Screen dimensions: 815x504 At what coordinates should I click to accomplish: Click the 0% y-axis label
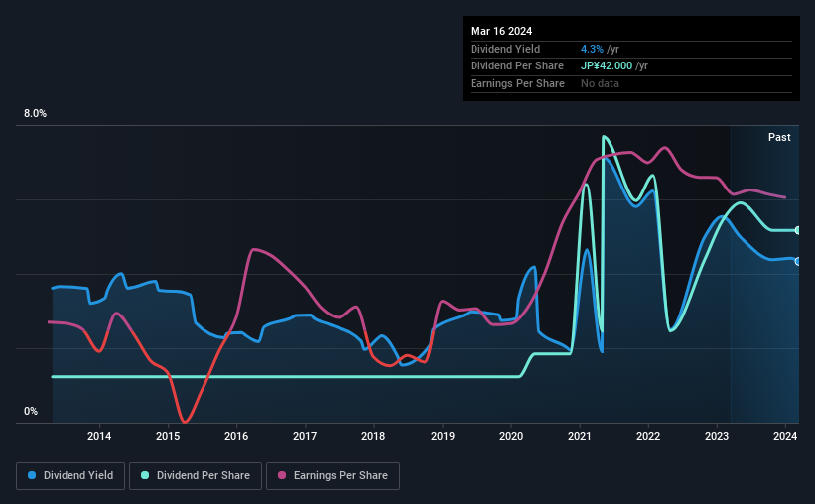[x=31, y=411]
